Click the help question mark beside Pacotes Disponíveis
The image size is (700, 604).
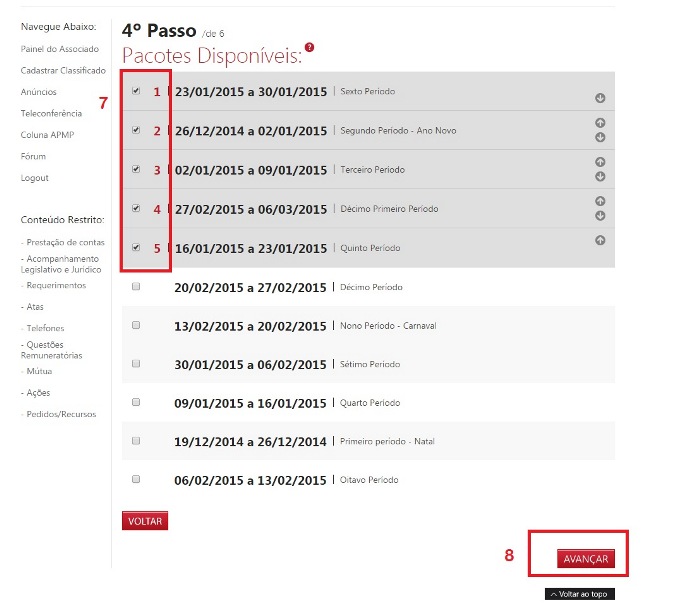tap(309, 47)
